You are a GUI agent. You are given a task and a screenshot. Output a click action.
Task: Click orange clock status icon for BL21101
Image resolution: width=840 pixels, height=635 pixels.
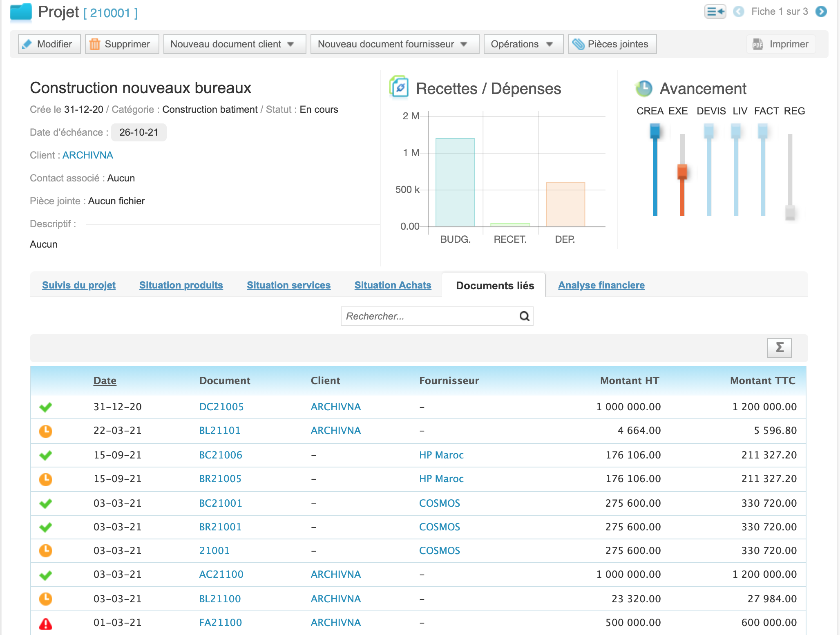(46, 431)
